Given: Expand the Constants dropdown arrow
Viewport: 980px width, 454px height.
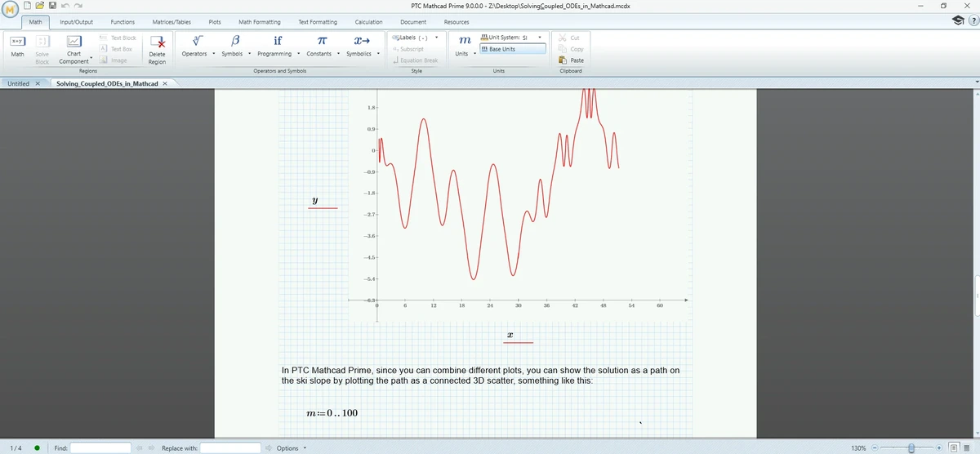Looking at the screenshot, I should 338,54.
